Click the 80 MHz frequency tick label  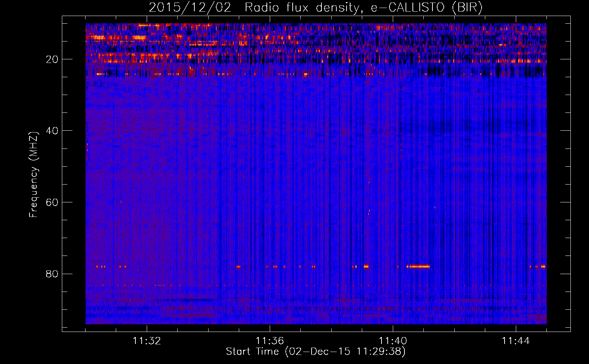[x=52, y=274]
